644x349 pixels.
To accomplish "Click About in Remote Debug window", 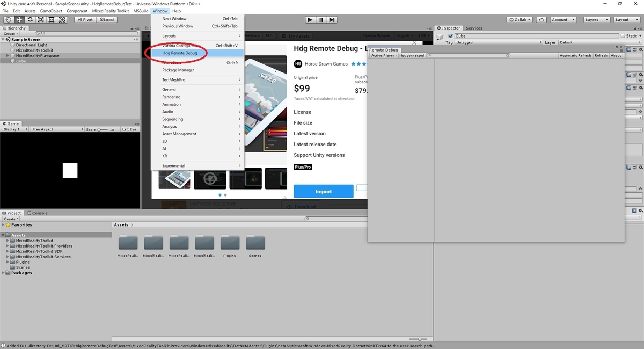I will pyautogui.click(x=616, y=55).
